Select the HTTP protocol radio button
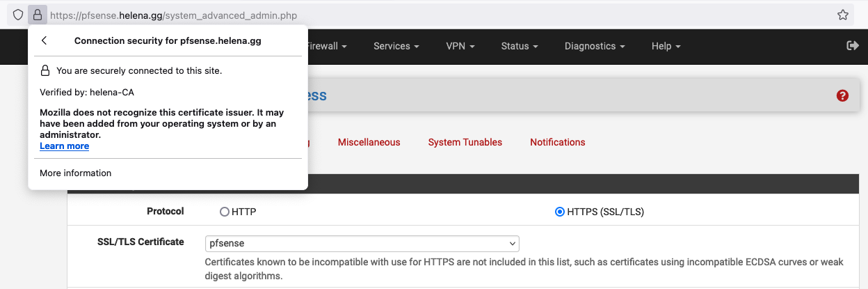 [225, 212]
